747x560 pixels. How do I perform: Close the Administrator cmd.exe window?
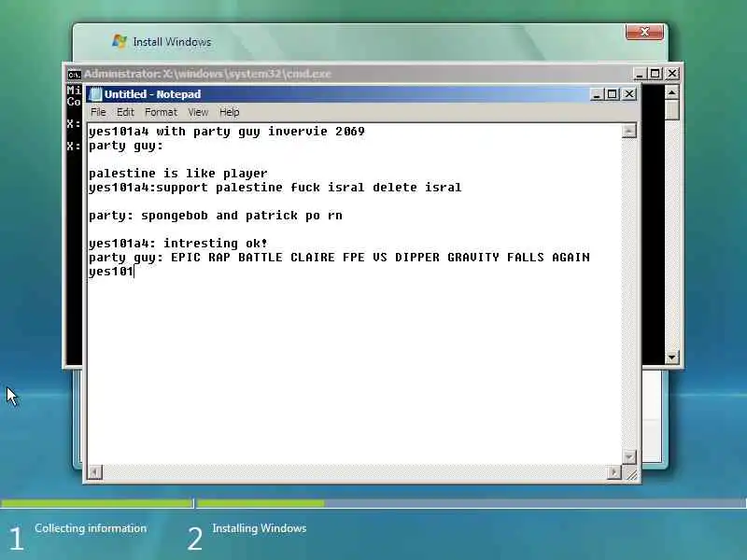tap(672, 74)
